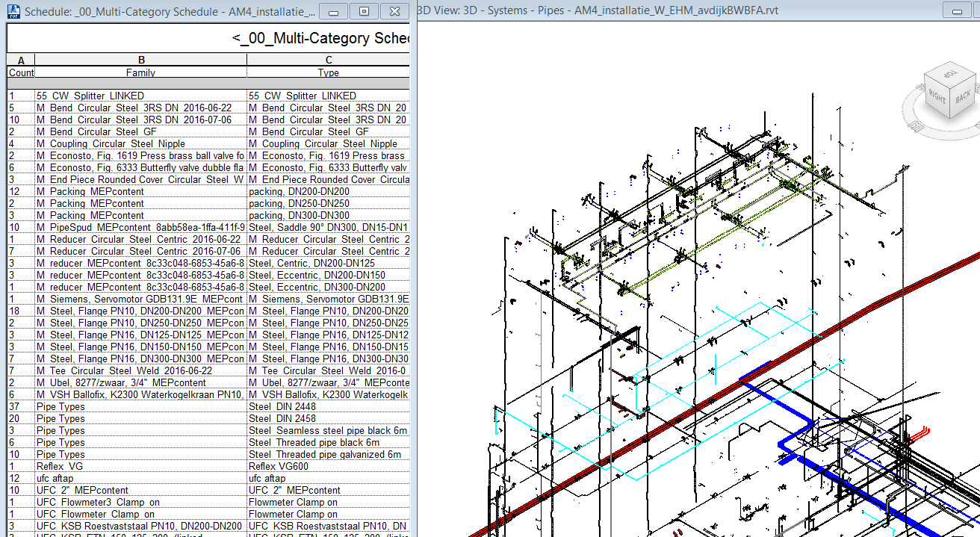
Task: Select Family cell M_Reducer_Circular_Steel_Centric_2016-07-06
Action: (140, 251)
